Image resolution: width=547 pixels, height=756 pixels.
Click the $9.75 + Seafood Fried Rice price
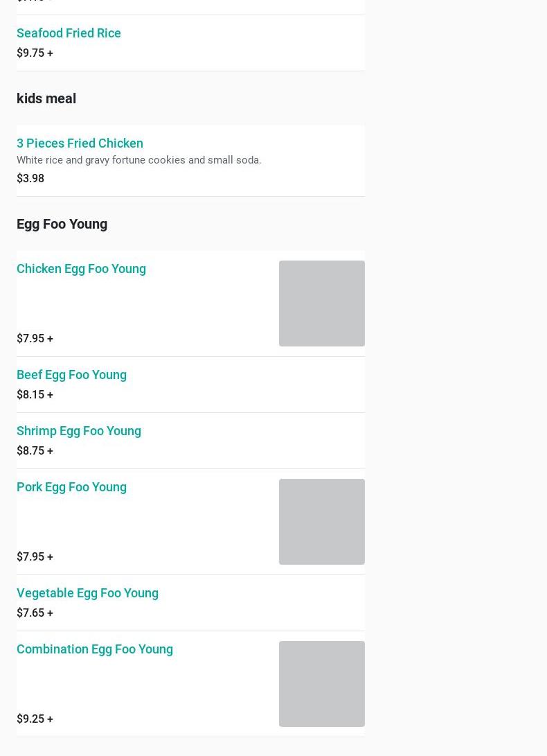(35, 53)
